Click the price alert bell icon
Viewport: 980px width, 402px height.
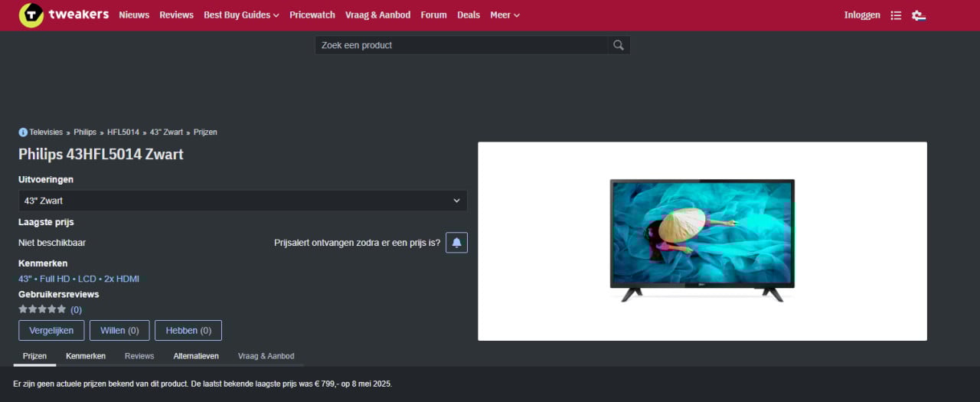point(456,243)
